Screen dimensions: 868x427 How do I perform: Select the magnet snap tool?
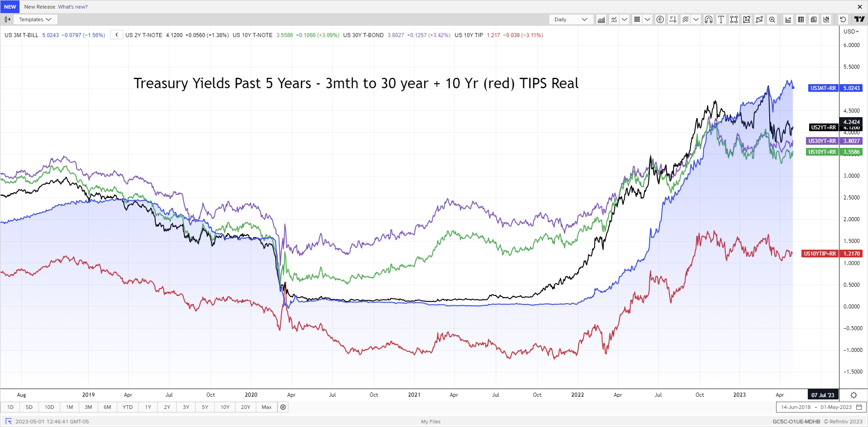(x=709, y=19)
